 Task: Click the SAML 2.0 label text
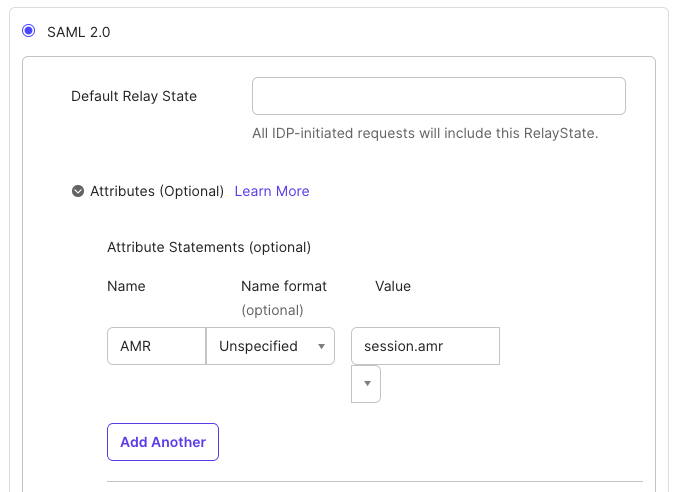(79, 32)
